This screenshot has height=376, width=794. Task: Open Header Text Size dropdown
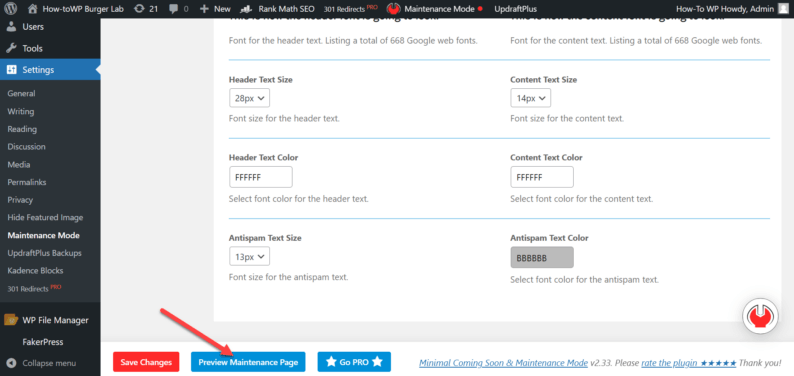pos(249,99)
